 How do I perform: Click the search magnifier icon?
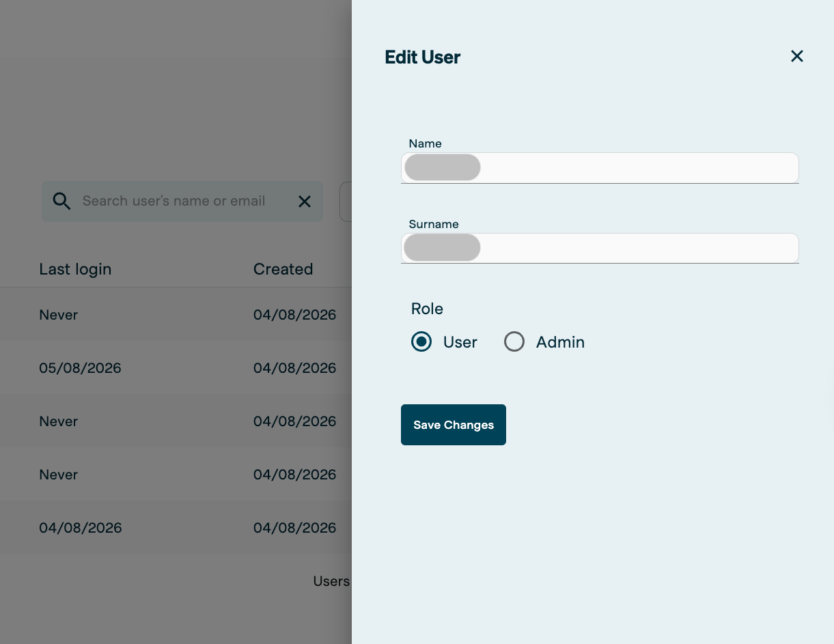[x=61, y=201]
